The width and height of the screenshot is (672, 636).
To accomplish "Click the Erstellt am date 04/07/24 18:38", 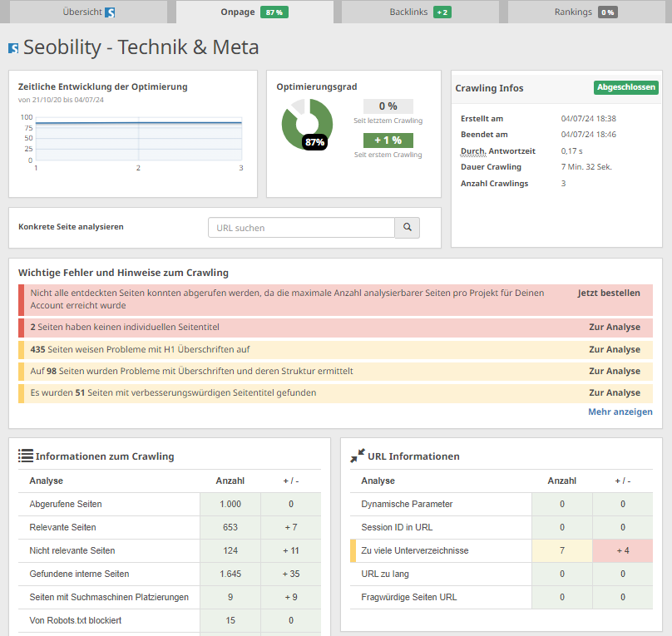I will coord(589,119).
